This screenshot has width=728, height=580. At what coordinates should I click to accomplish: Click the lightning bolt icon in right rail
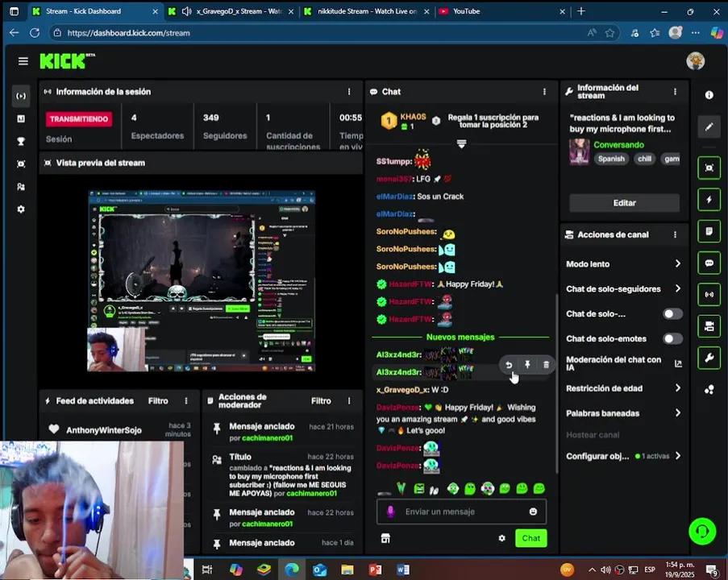click(709, 200)
